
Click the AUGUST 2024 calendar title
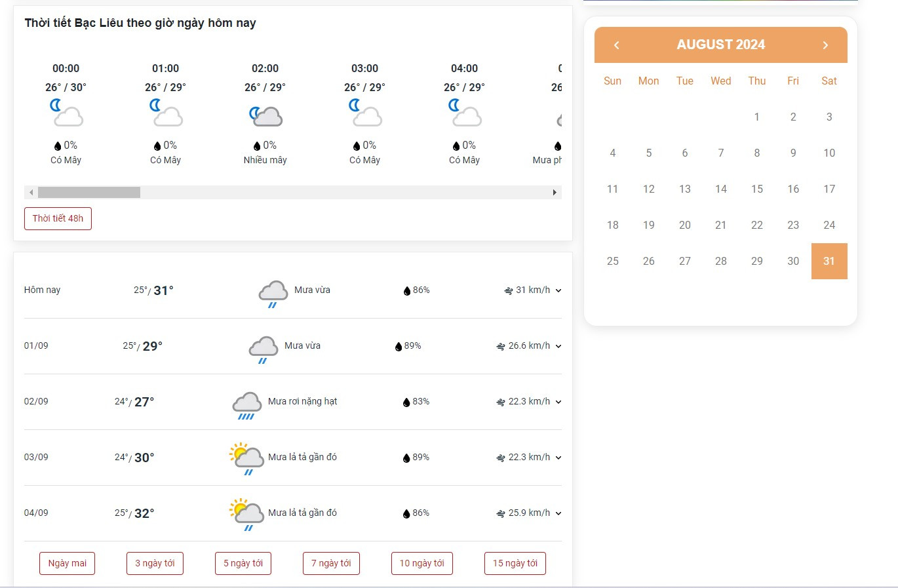point(721,45)
